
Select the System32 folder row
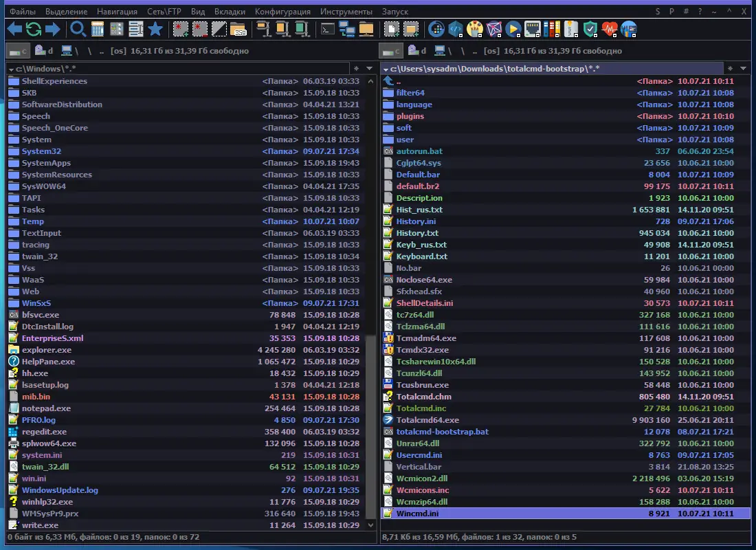tap(186, 151)
